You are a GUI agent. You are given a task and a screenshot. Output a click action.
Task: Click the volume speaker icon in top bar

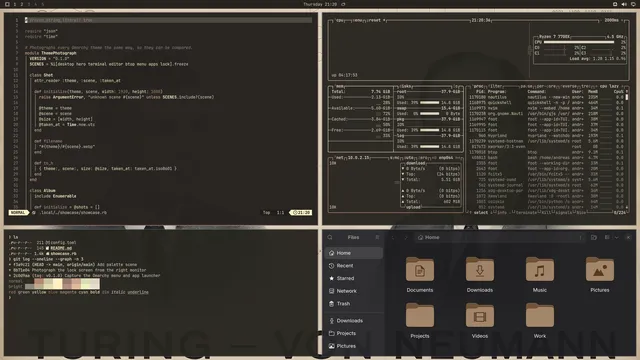coord(624,4)
